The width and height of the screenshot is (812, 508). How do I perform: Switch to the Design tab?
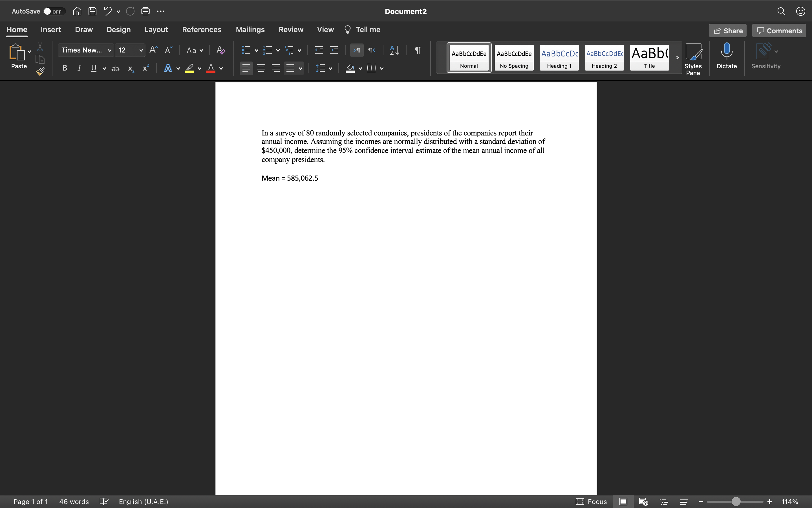point(118,30)
